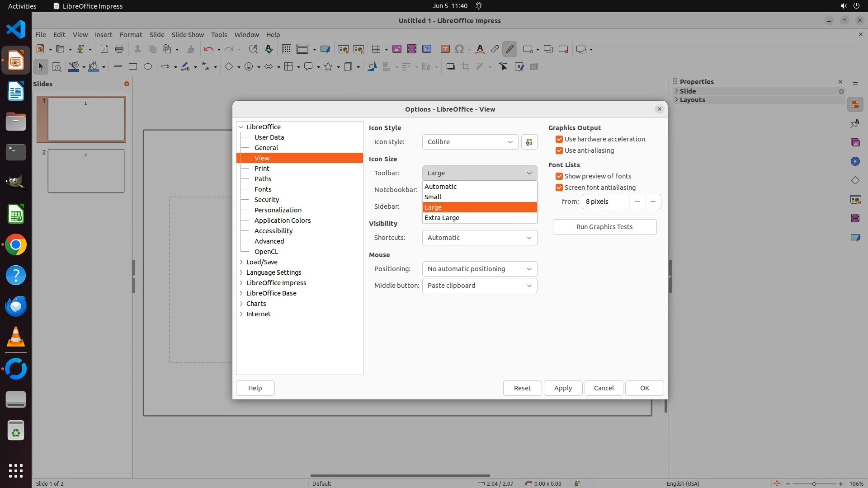Click the Run Graphics Tests button
Screen dimensions: 868x488
[604, 227]
